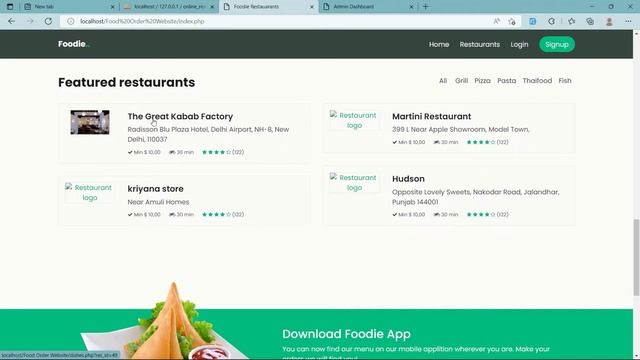
Task: Click the kriyana store star rating
Action: click(x=216, y=215)
